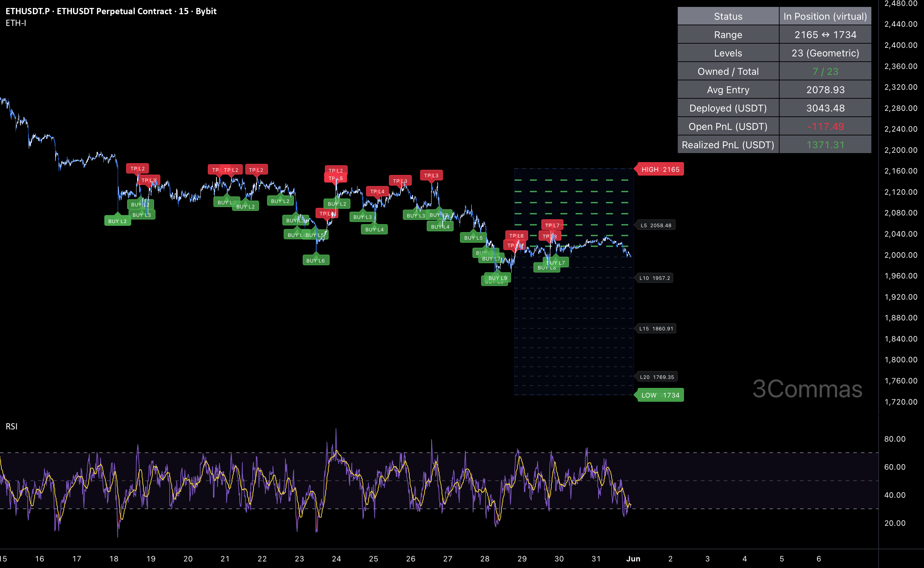Screen dimensions: 924x568
Task: Click the Owned / Total row label
Action: 728,71
